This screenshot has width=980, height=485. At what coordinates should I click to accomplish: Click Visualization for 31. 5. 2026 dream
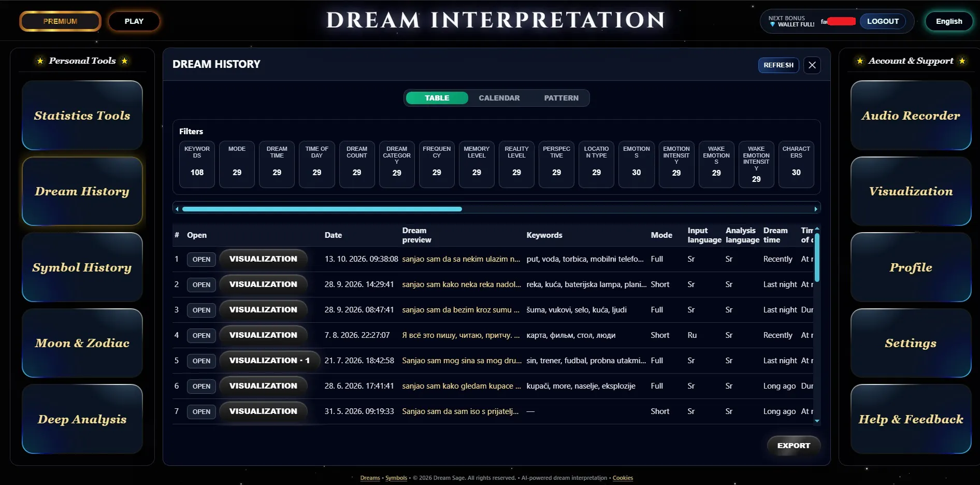click(x=263, y=411)
